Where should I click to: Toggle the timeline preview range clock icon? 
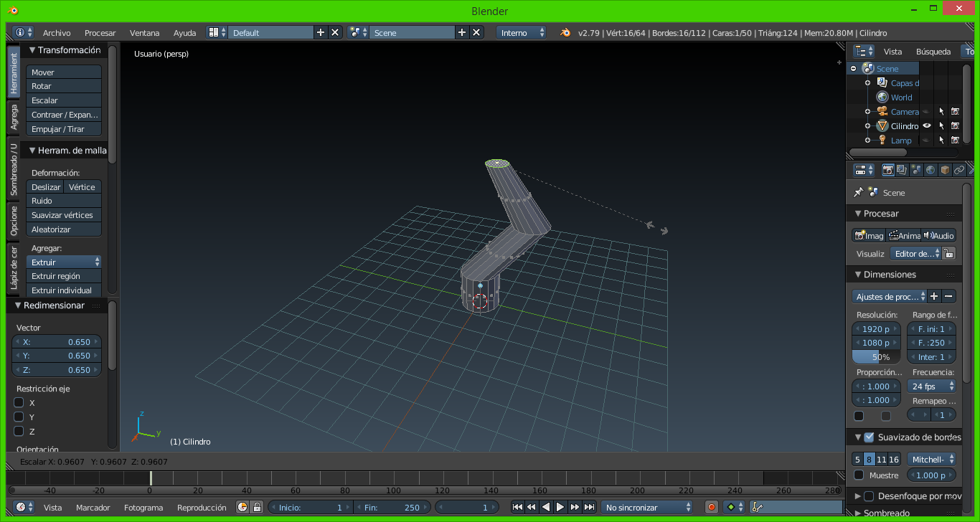point(242,507)
